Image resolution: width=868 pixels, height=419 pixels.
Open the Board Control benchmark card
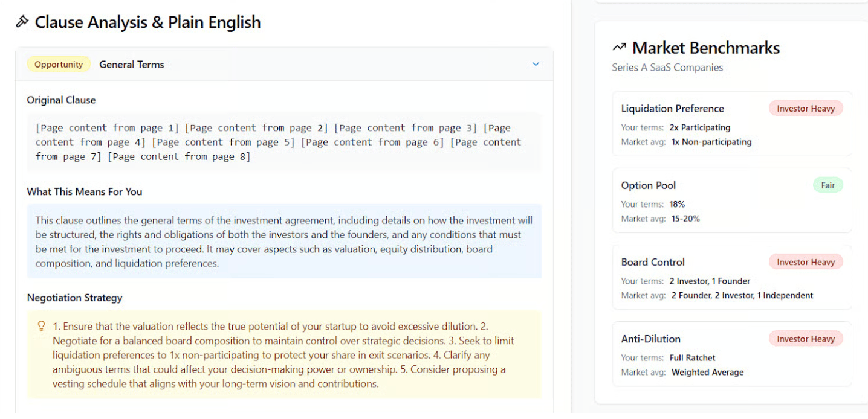click(732, 277)
